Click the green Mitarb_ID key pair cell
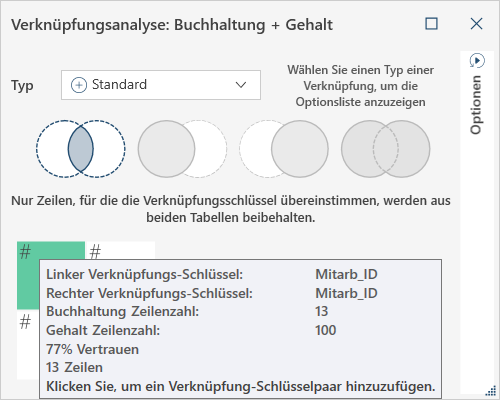This screenshot has width=500, height=400. [28, 275]
